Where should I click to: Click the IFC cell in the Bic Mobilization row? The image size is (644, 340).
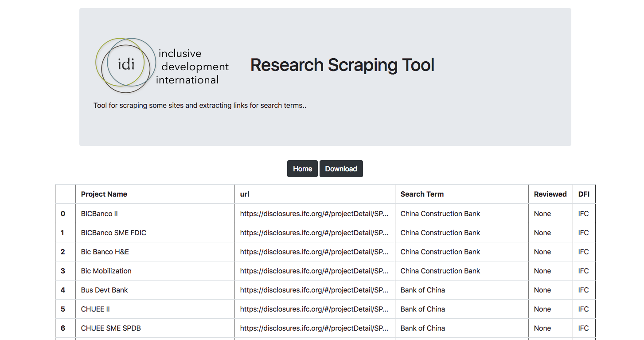584,271
